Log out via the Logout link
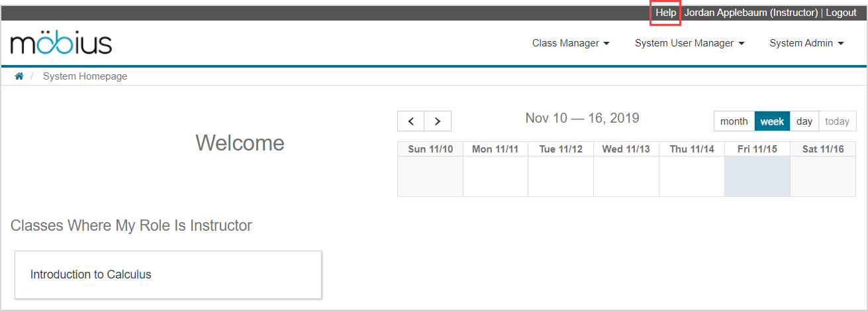 pyautogui.click(x=841, y=13)
